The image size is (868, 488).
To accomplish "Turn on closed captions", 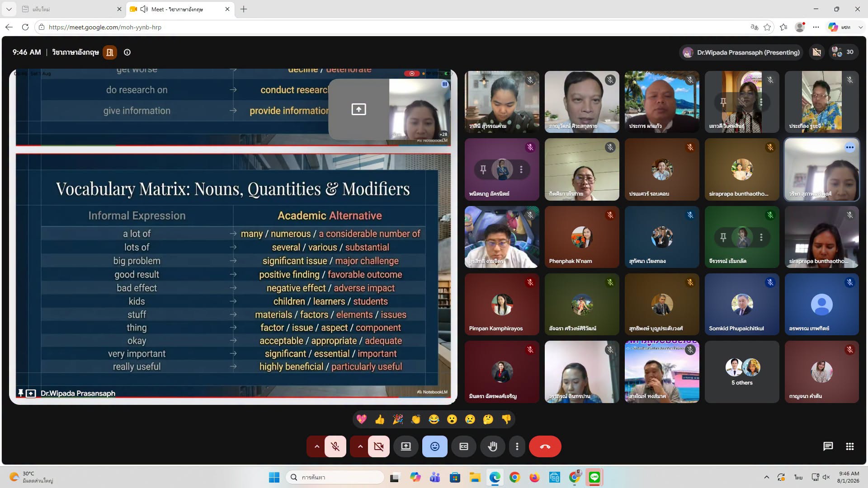I will [x=464, y=446].
